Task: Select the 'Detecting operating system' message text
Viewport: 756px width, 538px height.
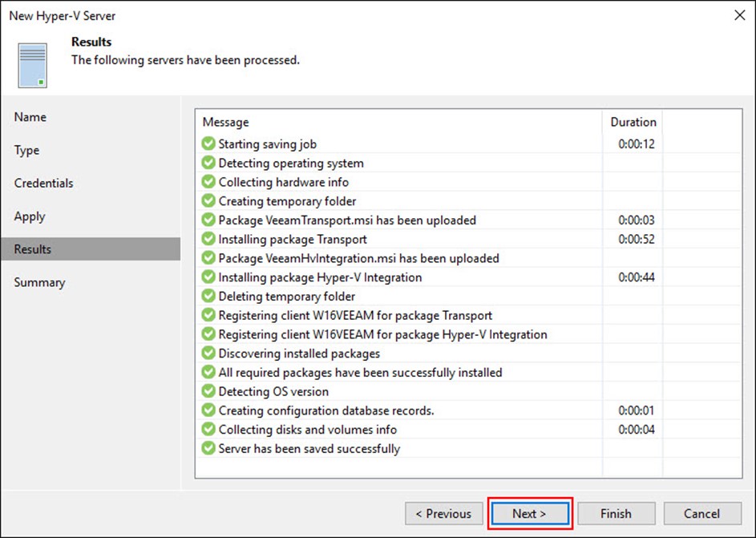Action: (x=291, y=164)
